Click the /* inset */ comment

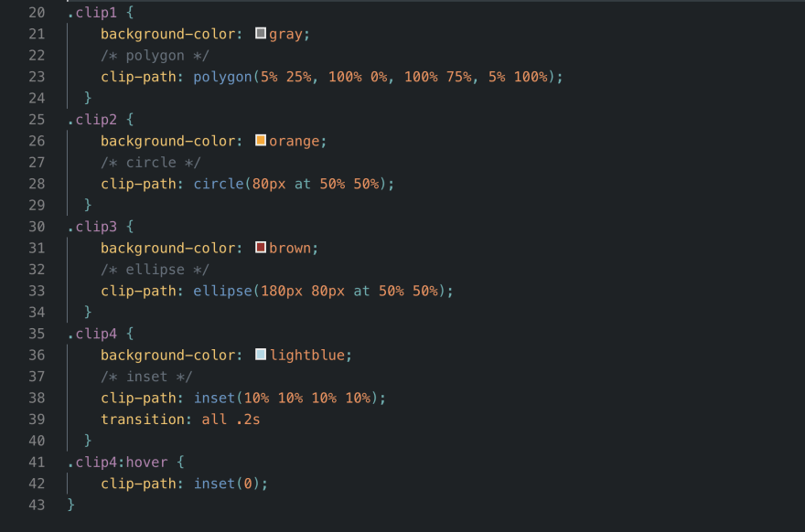pos(146,377)
